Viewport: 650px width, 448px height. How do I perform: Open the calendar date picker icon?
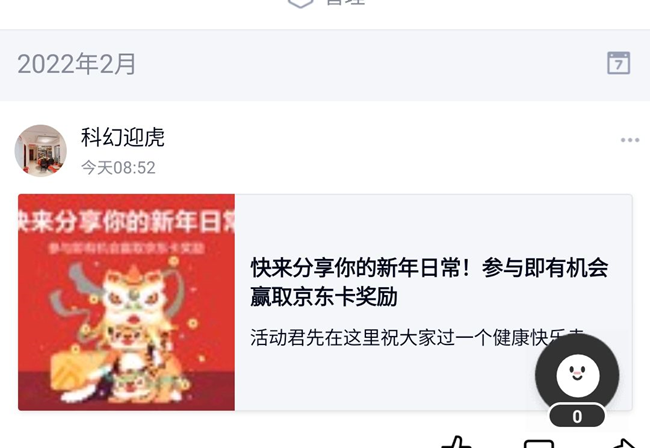[x=618, y=63]
